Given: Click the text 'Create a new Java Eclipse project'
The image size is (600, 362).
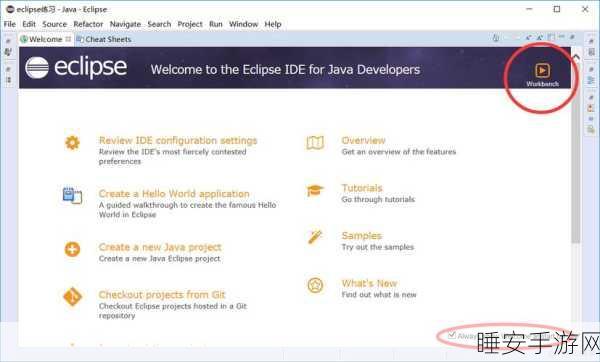Looking at the screenshot, I should click(x=160, y=259).
